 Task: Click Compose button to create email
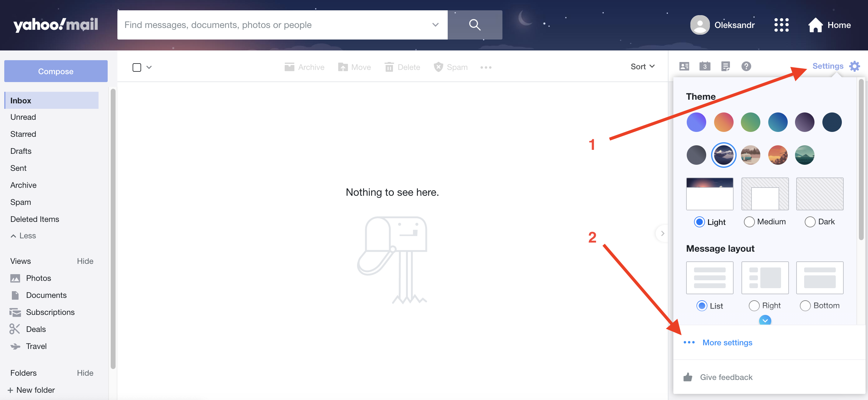tap(55, 71)
